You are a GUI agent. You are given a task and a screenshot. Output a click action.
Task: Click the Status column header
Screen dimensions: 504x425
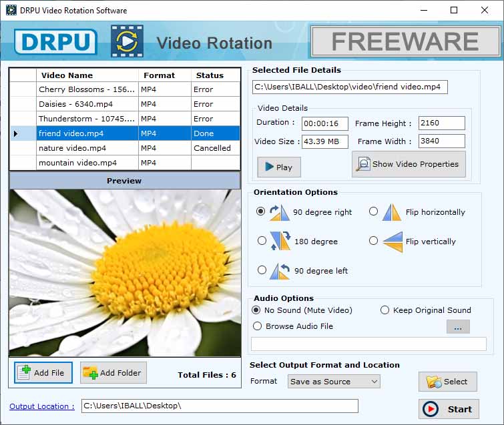(216, 75)
